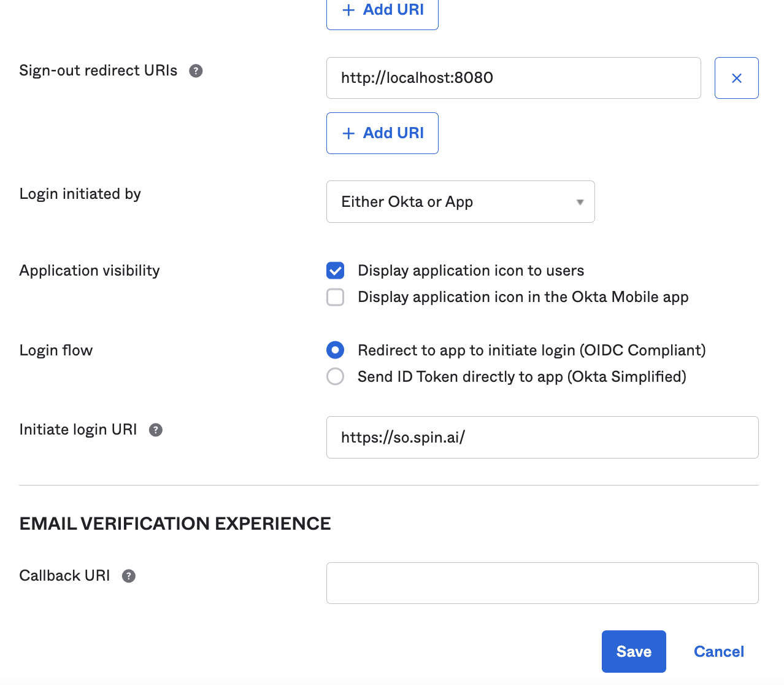The width and height of the screenshot is (784, 685).
Task: Open the Login initiated by dropdown
Action: click(460, 202)
